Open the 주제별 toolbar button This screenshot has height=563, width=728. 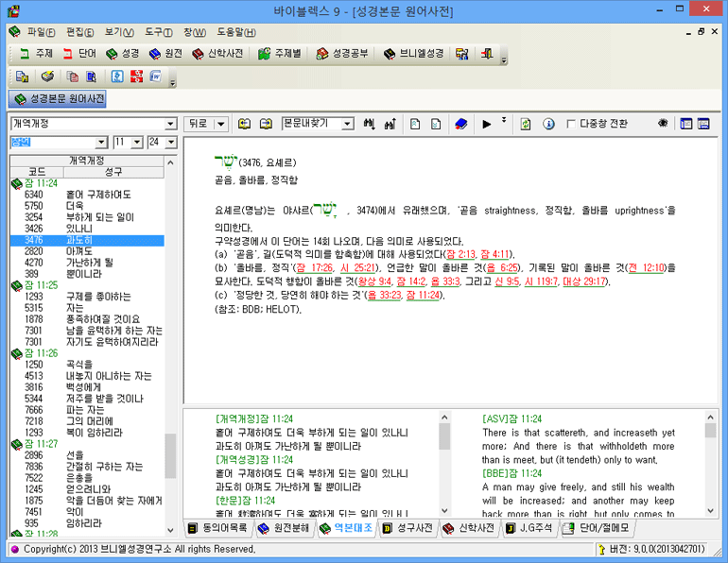[280, 54]
